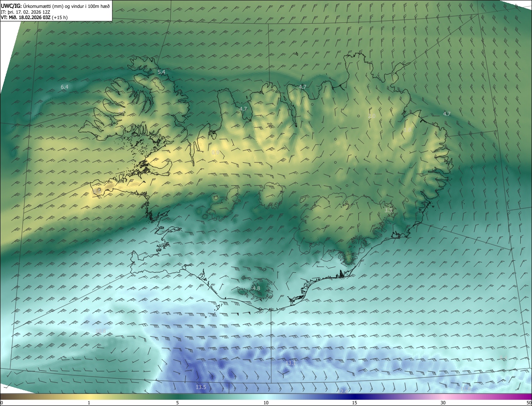Screen dimensions: 532x406
Task: Pick the pale yellow color above tick 1
Action: pos(89,397)
